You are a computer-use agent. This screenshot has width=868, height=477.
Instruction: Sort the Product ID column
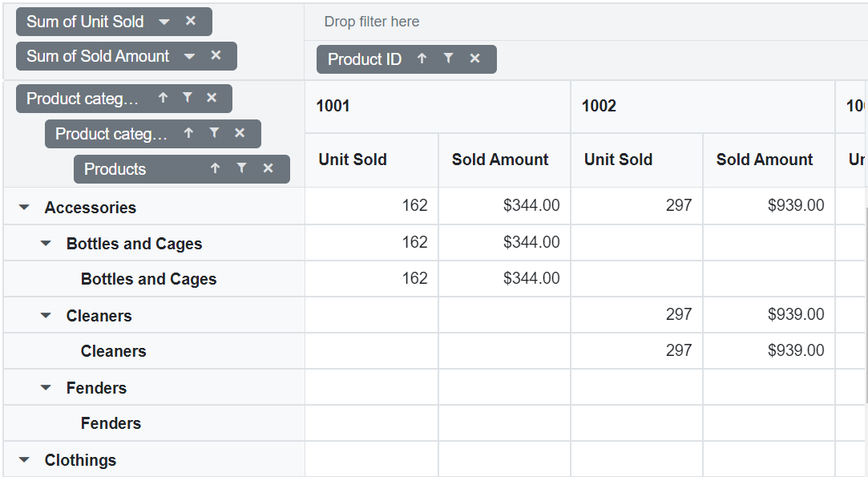coord(421,59)
